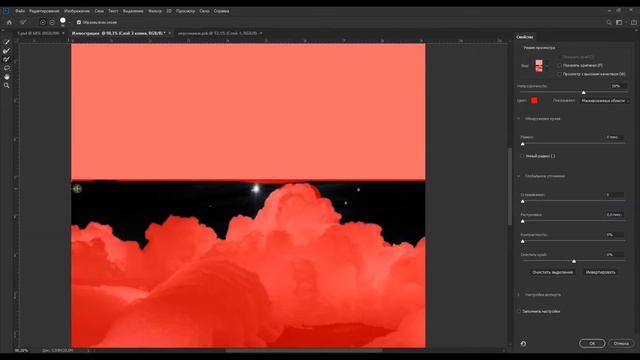Click the Радиус value field

point(614,137)
